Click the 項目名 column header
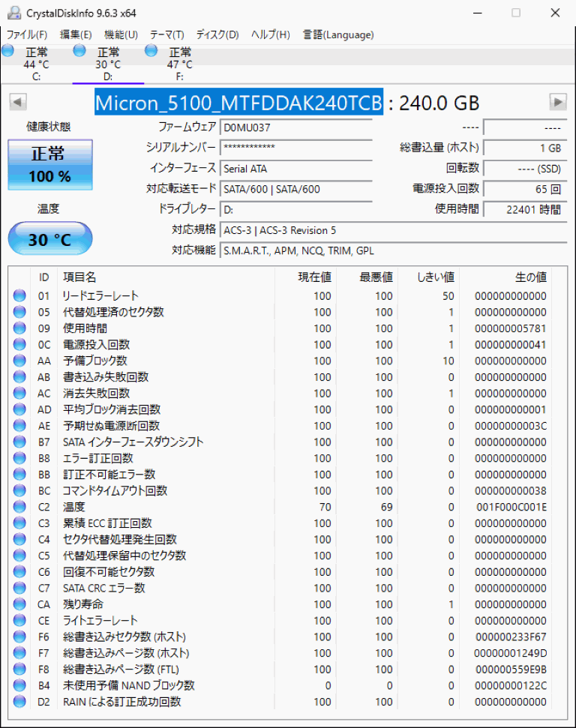576x728 pixels. click(x=166, y=277)
